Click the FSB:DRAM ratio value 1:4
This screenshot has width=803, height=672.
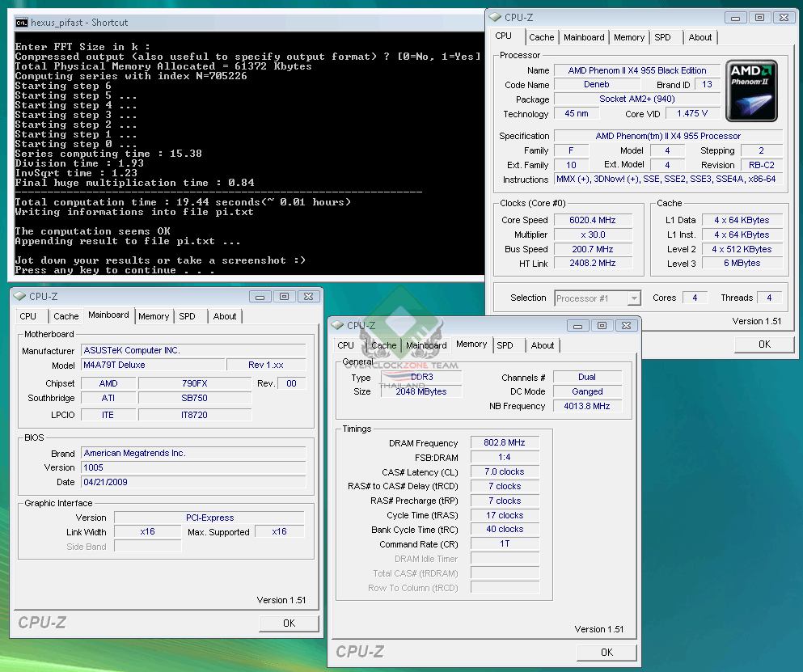505,457
